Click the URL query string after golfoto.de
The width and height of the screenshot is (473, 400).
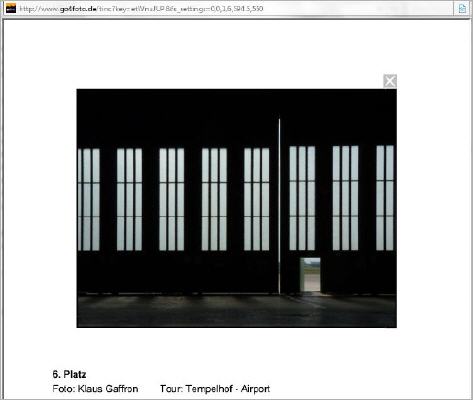(x=180, y=9)
